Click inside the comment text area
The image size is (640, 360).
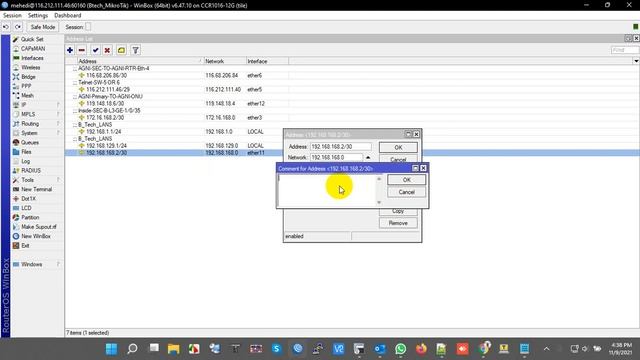(327, 190)
